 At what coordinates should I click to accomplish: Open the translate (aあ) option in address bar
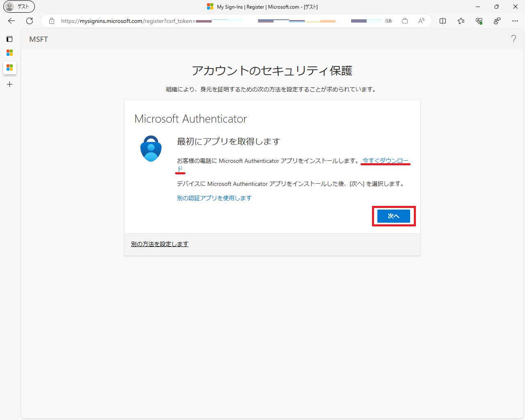[388, 21]
